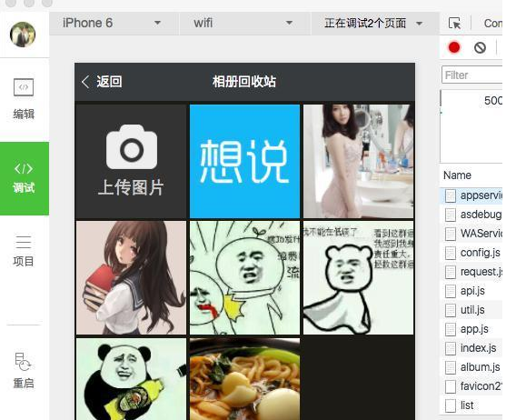Open the 项目 project section
Viewport: 516px width, 420px height.
click(x=24, y=250)
